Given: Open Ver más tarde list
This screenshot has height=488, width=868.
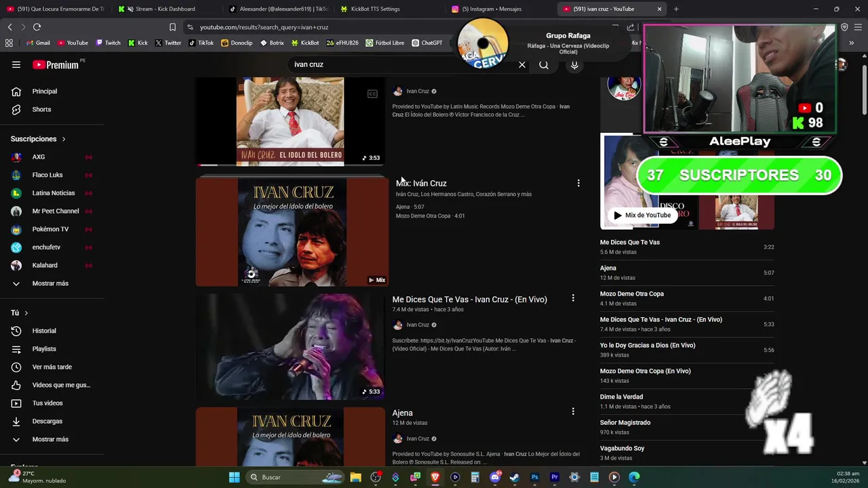Looking at the screenshot, I should [x=52, y=367].
